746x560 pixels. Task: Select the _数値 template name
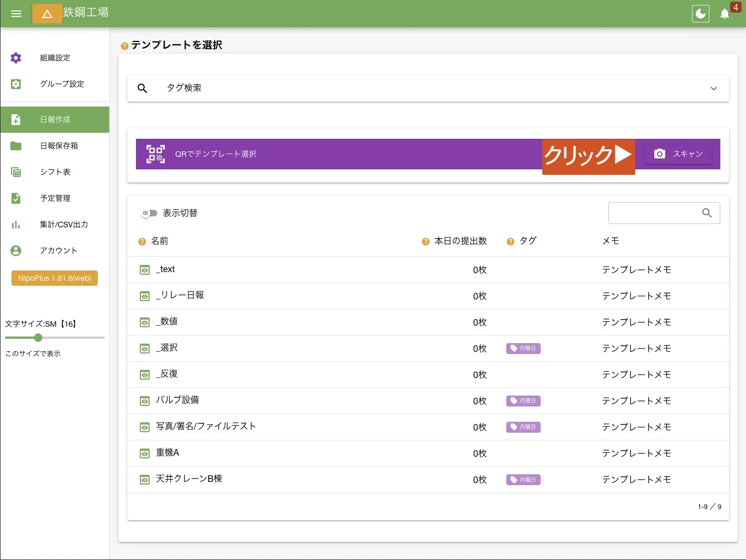pyautogui.click(x=167, y=321)
